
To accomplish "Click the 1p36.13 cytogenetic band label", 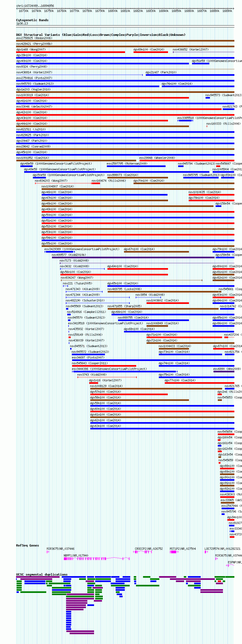I will [22, 24].
